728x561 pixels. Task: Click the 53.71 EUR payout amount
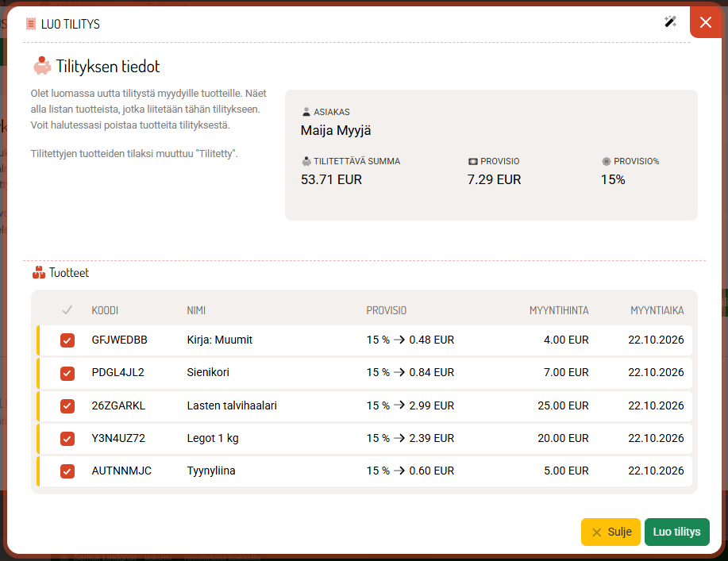331,179
